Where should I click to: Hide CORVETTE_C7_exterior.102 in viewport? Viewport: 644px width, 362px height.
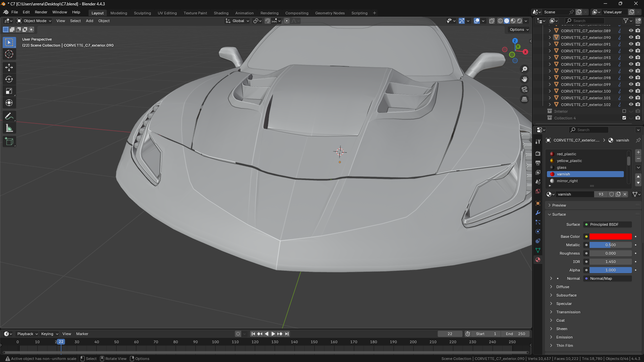[631, 105]
